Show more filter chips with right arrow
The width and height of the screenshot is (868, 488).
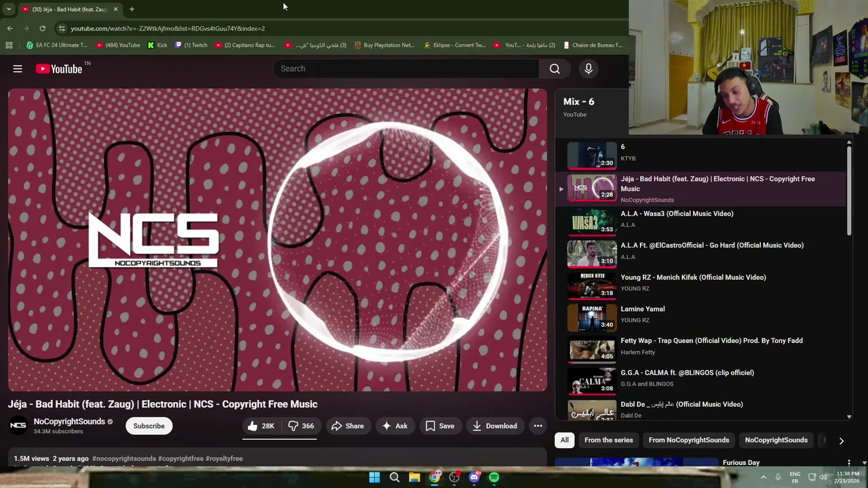coord(841,441)
